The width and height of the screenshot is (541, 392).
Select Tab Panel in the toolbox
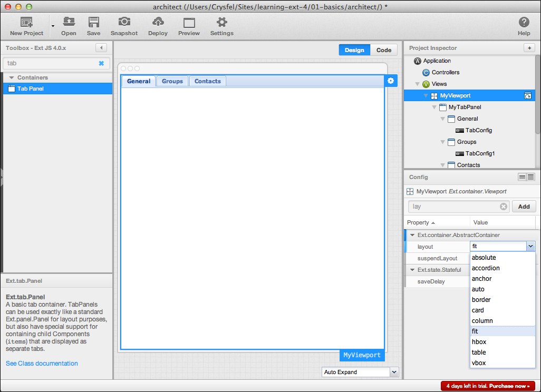(57, 89)
